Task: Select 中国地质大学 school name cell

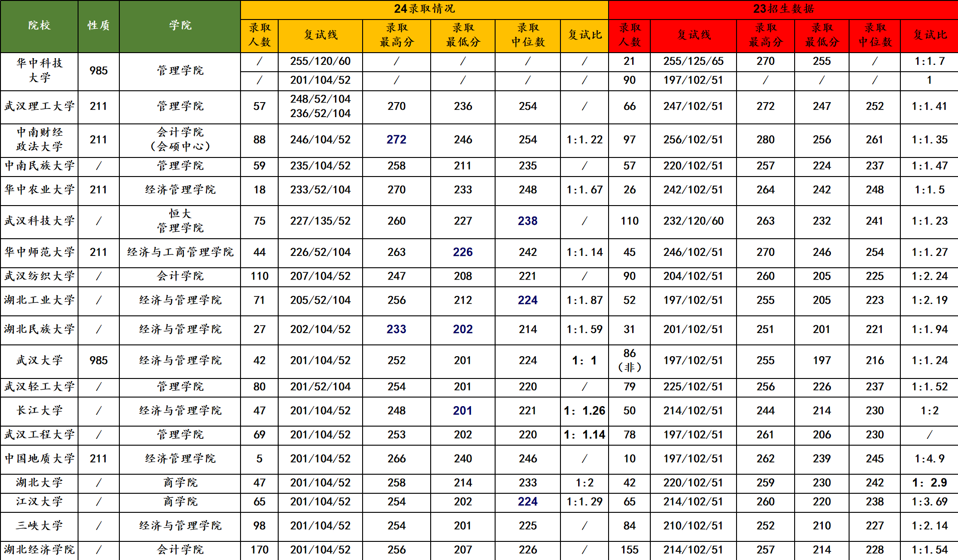Action: tap(39, 459)
